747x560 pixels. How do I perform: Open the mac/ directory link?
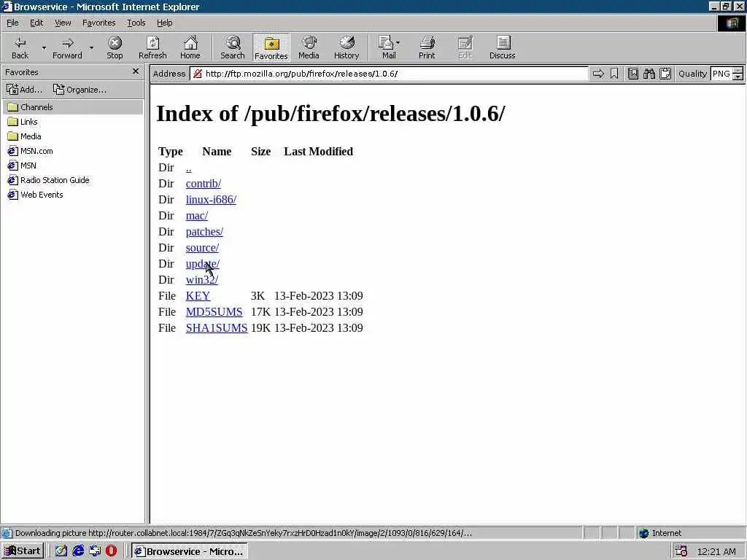tap(197, 216)
